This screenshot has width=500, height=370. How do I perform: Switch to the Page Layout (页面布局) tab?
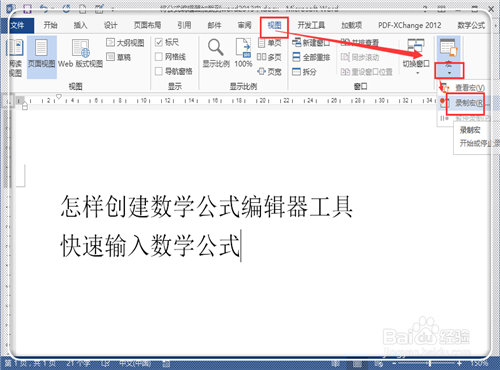click(x=147, y=25)
